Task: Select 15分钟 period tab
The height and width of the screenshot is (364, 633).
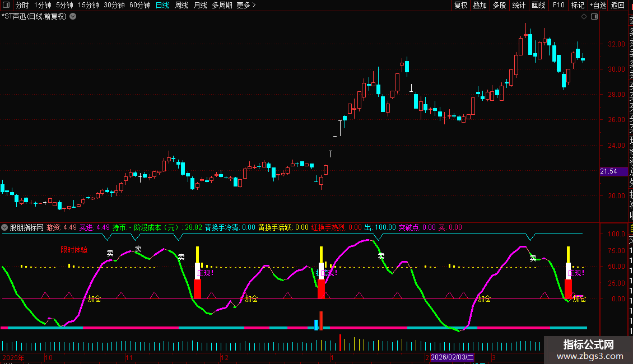Action: 89,5
